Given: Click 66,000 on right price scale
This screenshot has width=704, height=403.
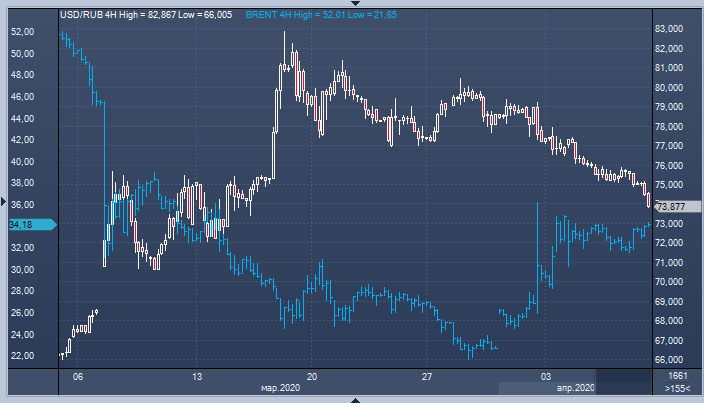Looking at the screenshot, I should point(668,360).
